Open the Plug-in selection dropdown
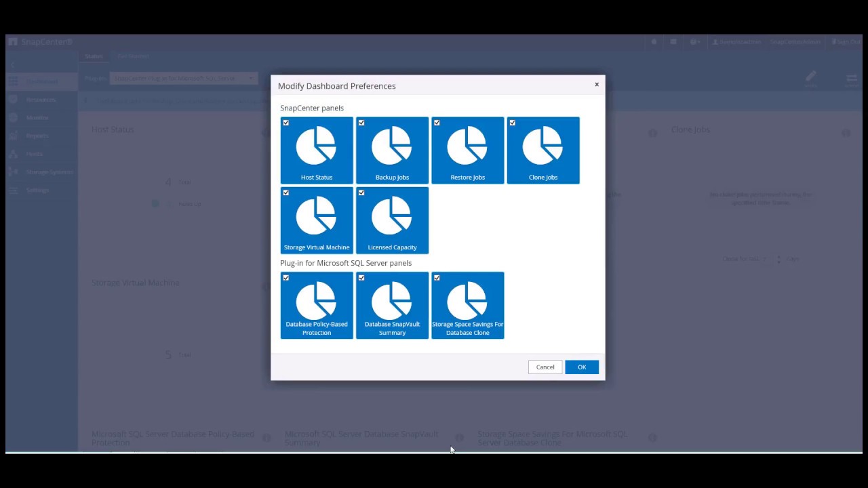 pos(184,79)
